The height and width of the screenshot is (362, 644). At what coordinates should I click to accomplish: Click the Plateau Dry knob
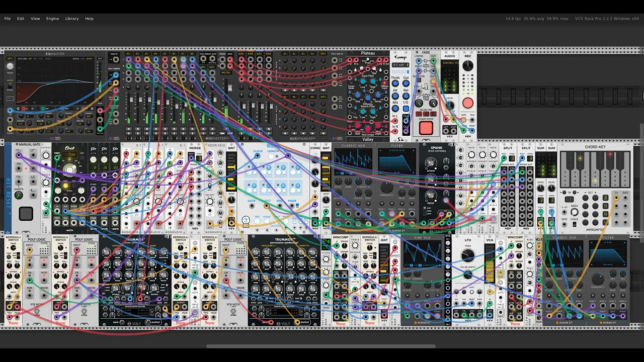coord(361,67)
